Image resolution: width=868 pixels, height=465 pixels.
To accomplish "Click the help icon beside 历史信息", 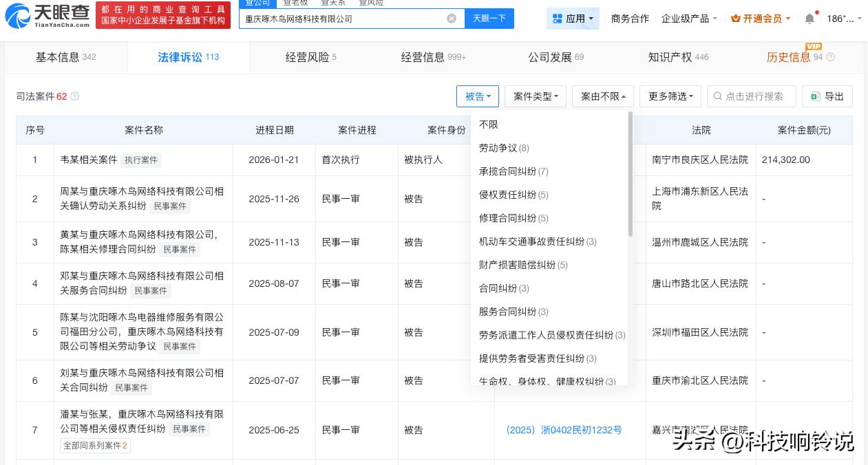I will (x=830, y=58).
